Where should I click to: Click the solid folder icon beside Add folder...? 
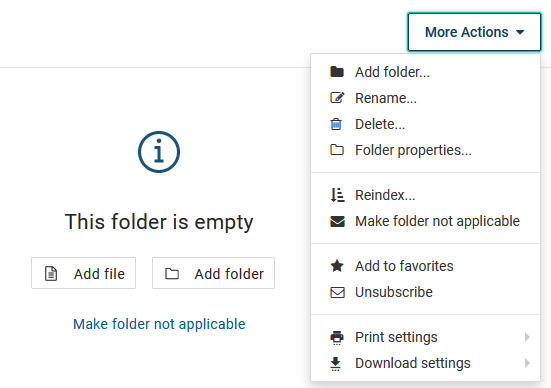[x=337, y=72]
